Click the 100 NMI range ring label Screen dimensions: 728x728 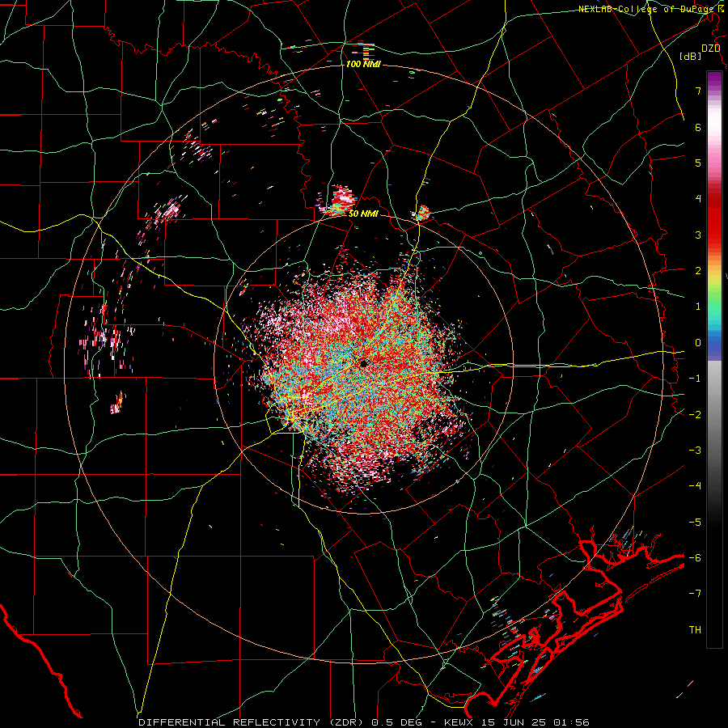(363, 64)
